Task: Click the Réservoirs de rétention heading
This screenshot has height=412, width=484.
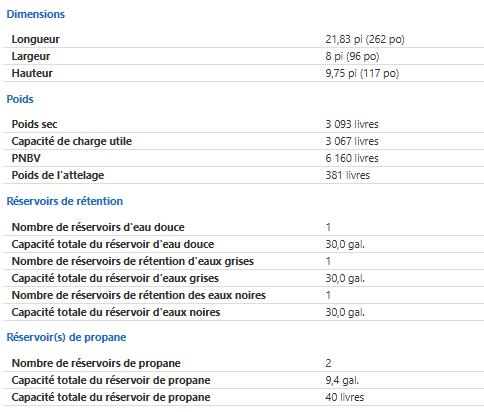Action: [x=65, y=201]
